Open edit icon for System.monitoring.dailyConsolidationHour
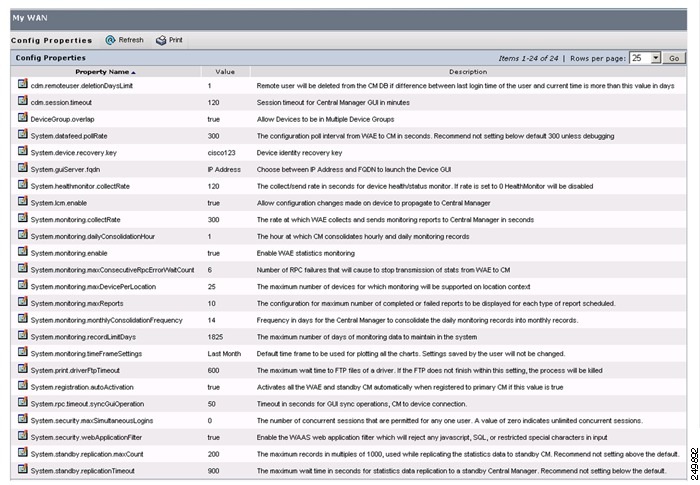This screenshot has width=700, height=485. (x=23, y=234)
